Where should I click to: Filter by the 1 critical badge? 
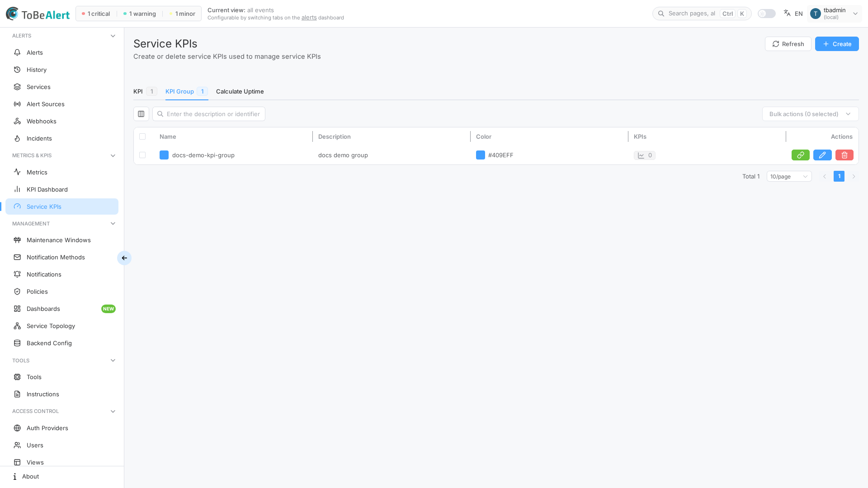(x=96, y=14)
